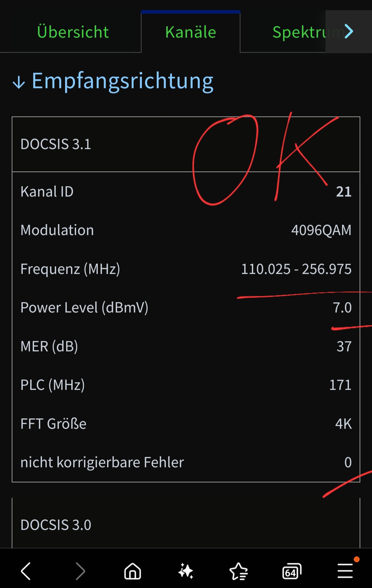This screenshot has height=588, width=372.
Task: Expand the DOCSIS 3.0 table header
Action: tap(56, 525)
